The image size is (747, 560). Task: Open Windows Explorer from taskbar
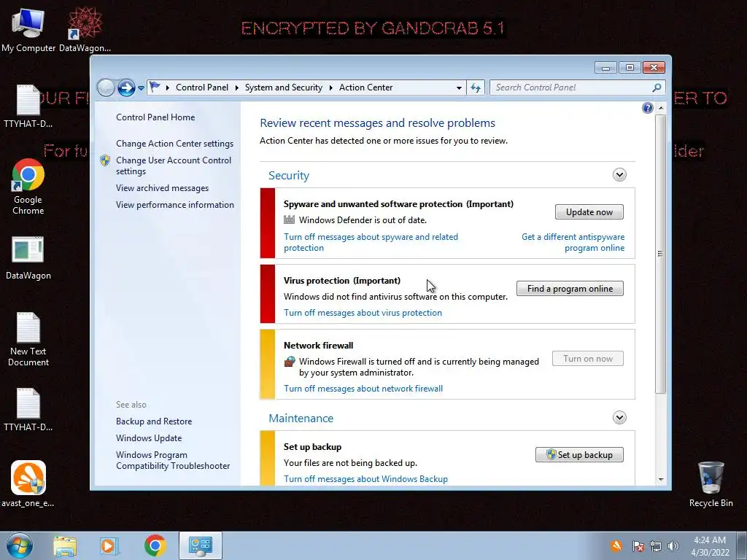click(x=65, y=545)
